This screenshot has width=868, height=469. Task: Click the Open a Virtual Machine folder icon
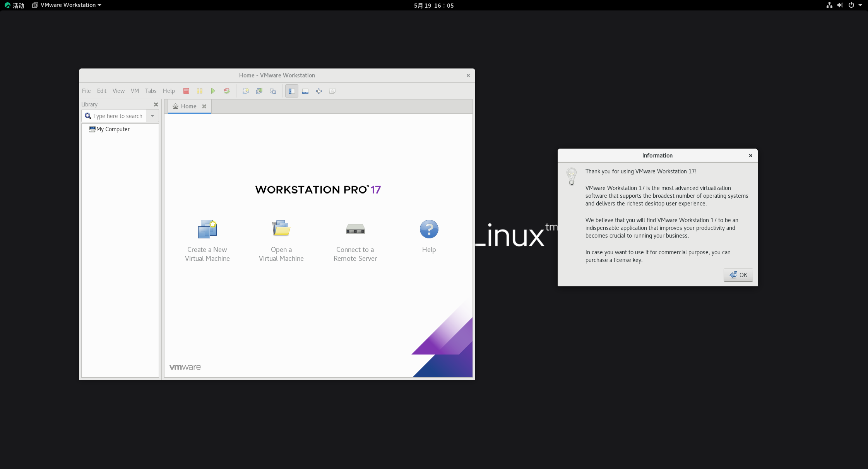pos(281,228)
